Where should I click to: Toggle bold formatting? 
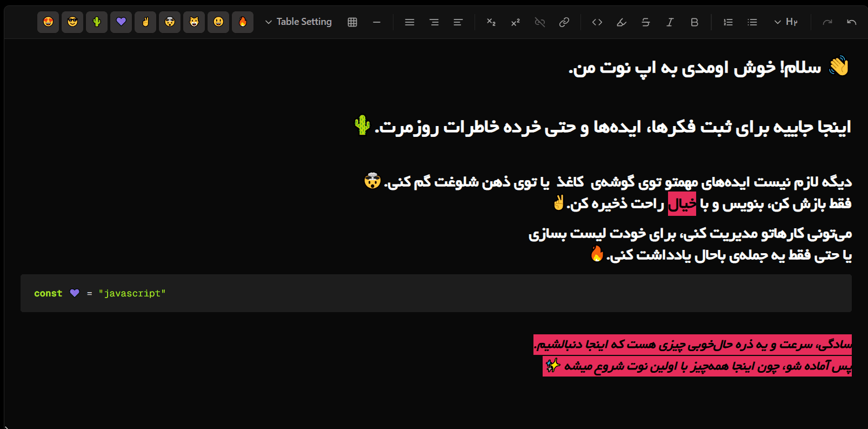pyautogui.click(x=695, y=22)
